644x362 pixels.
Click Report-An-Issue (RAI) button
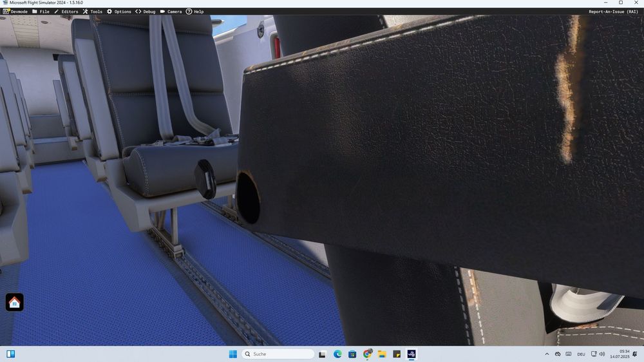click(x=613, y=12)
